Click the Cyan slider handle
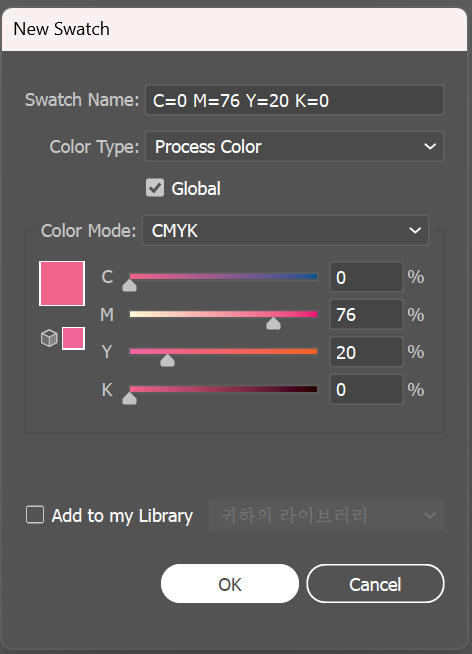Viewport: 472px width, 654px height. pyautogui.click(x=129, y=286)
